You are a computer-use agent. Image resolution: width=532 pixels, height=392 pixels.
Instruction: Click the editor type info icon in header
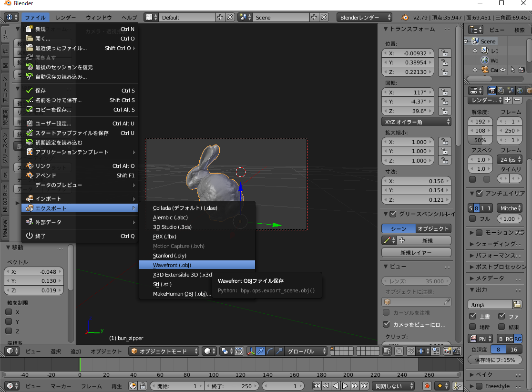pos(12,17)
